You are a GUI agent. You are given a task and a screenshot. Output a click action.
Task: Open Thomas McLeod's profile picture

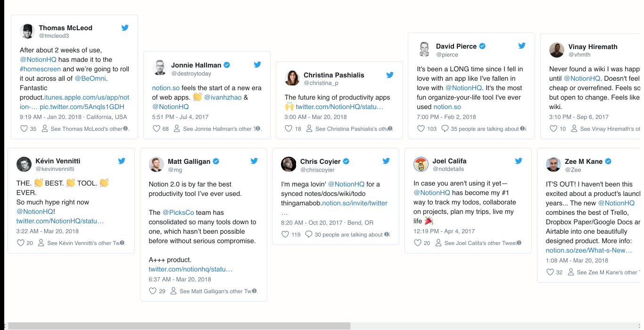(27, 31)
